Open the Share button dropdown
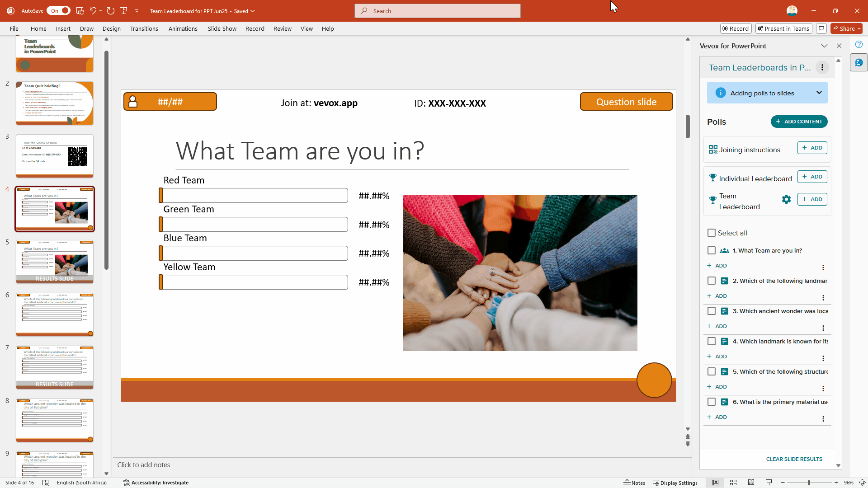Screen dimensions: 868x488 (x=859, y=28)
